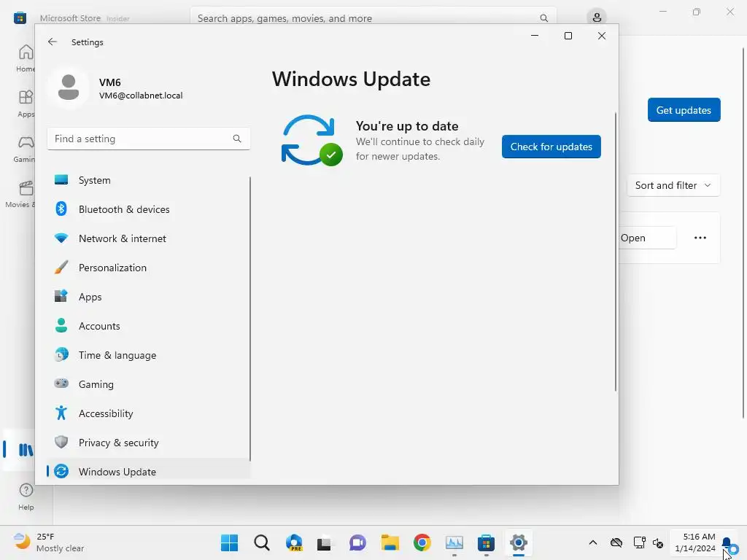Click the Settings sidebar scrollbar
Screen dimensions: 747x560
click(x=249, y=318)
